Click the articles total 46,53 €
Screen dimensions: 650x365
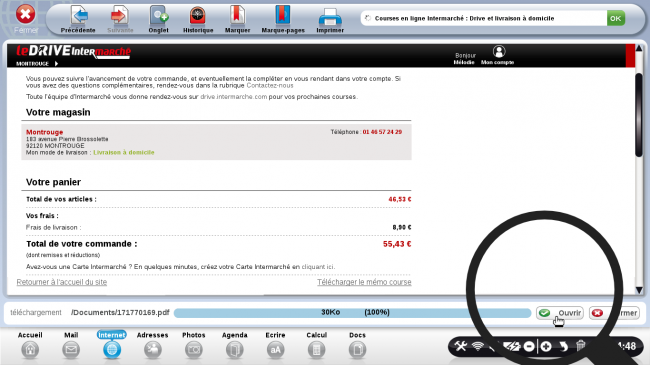(x=400, y=200)
